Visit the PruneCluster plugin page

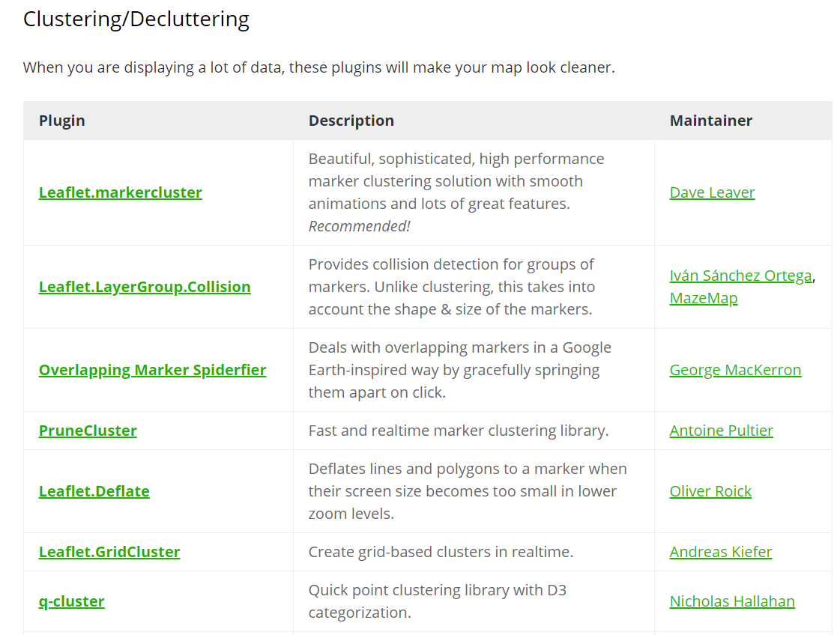point(88,431)
